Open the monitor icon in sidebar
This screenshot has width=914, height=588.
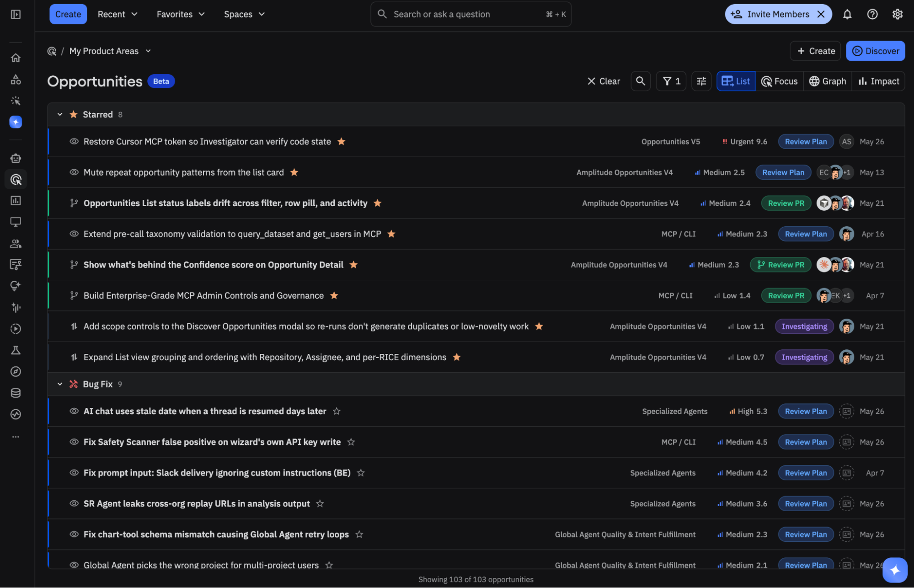point(16,222)
